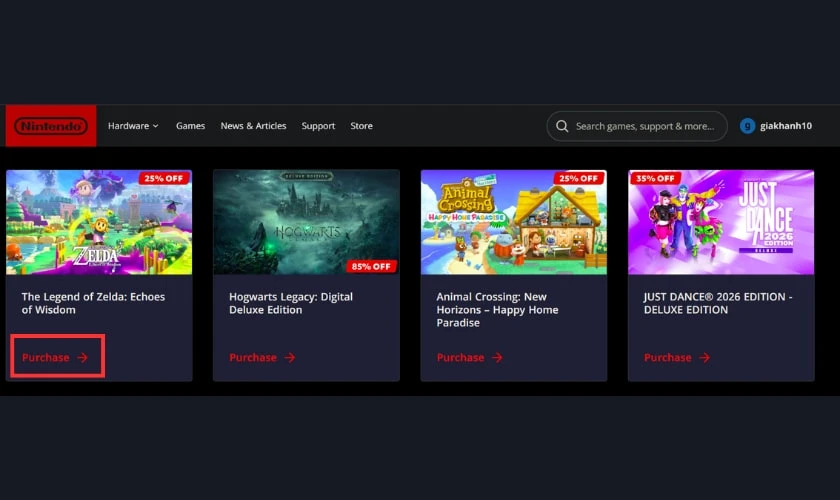Focus the search games input field
Image resolution: width=840 pixels, height=500 pixels.
637,126
